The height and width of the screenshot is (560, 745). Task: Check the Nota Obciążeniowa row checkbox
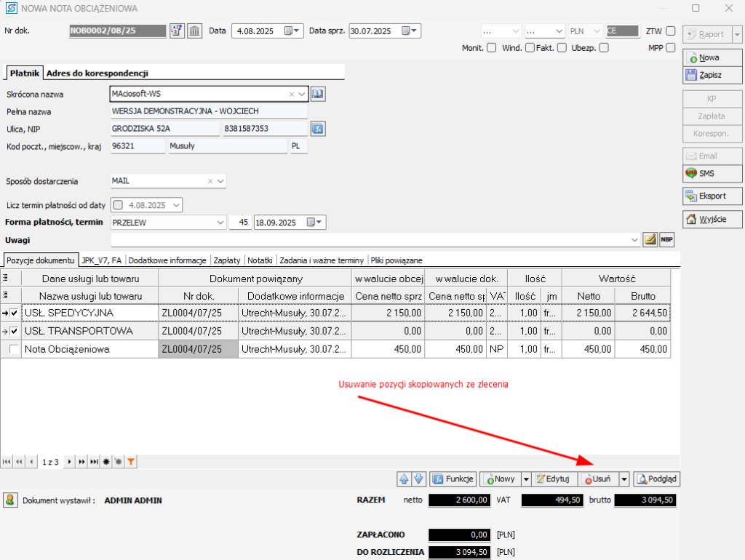(15, 350)
